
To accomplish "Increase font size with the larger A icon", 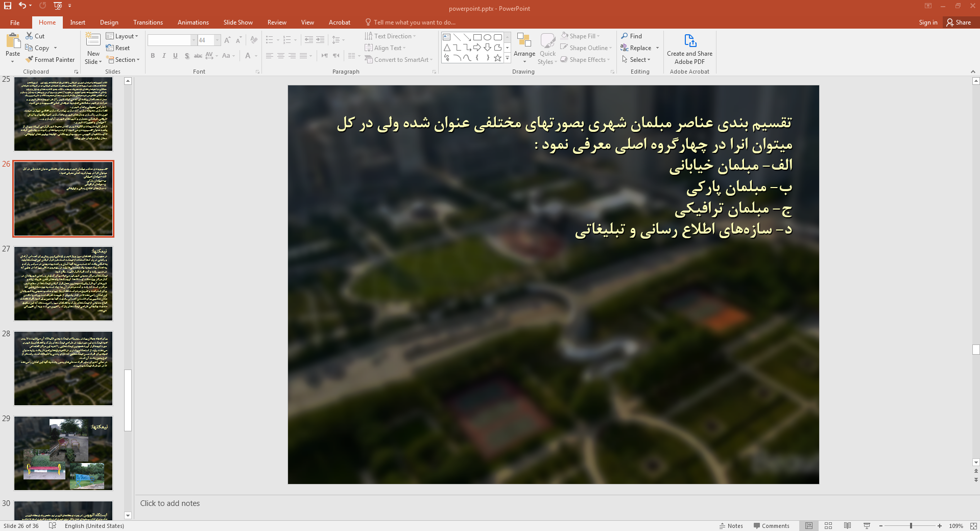I will (227, 40).
